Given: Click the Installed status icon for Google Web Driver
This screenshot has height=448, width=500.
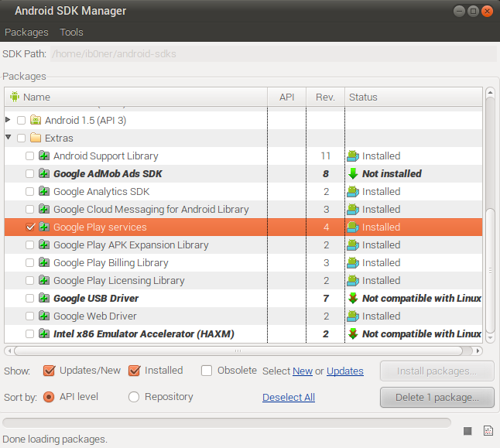Looking at the screenshot, I should coord(353,316).
